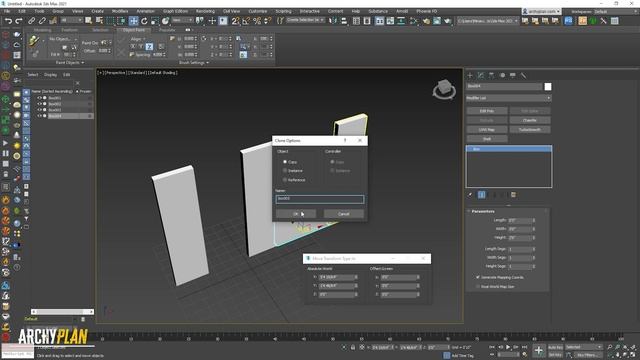Activate the Select and Move tool
Image resolution: width=640 pixels, height=360 pixels.
(133, 21)
